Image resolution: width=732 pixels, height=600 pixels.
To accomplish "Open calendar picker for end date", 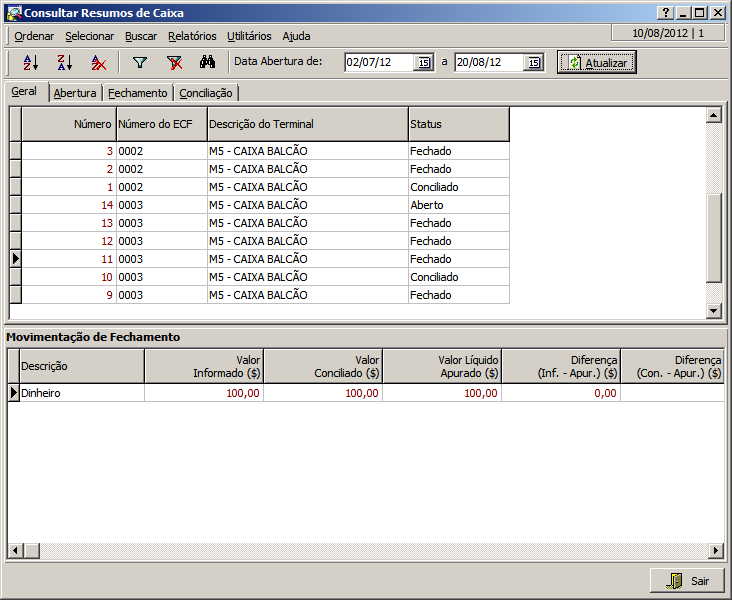I will (x=534, y=62).
